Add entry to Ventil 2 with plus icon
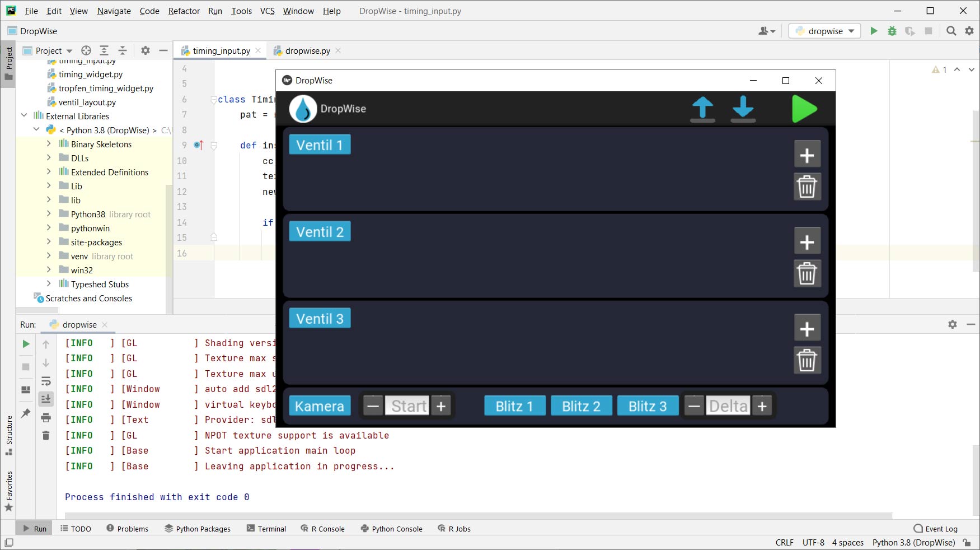 point(806,242)
